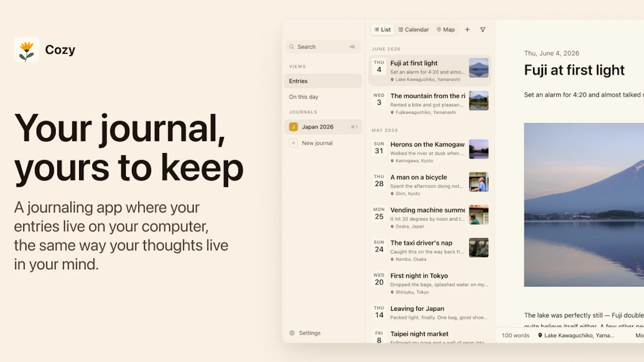644x362 pixels.
Task: Click the Settings gear icon
Action: 292,333
